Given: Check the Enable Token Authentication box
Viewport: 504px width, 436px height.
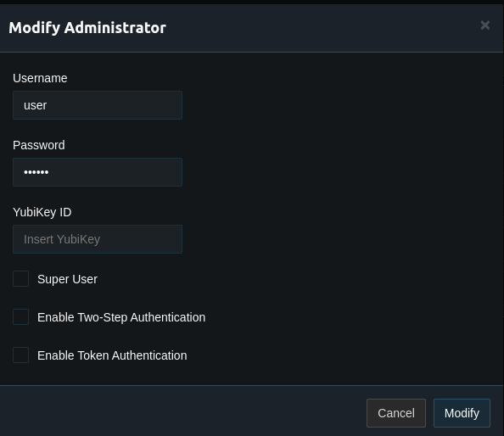Looking at the screenshot, I should coord(20,355).
